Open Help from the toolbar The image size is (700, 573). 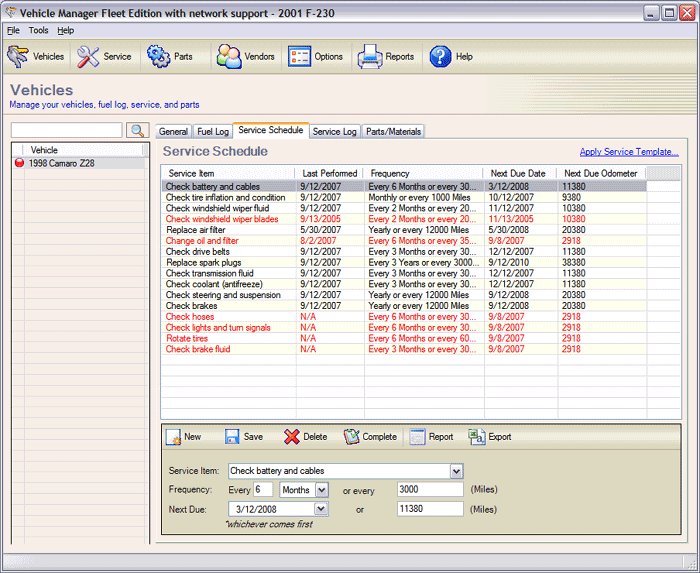(x=451, y=56)
